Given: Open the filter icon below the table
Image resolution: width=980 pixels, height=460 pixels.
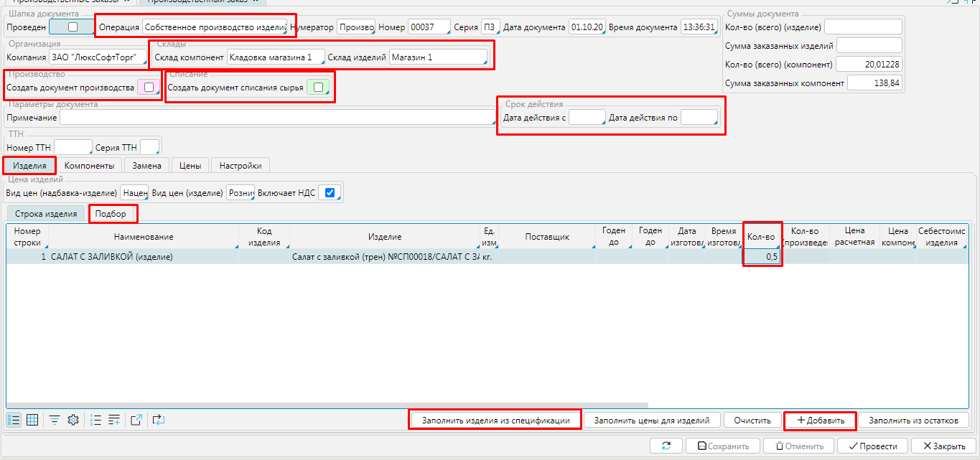Looking at the screenshot, I should coord(55,421).
